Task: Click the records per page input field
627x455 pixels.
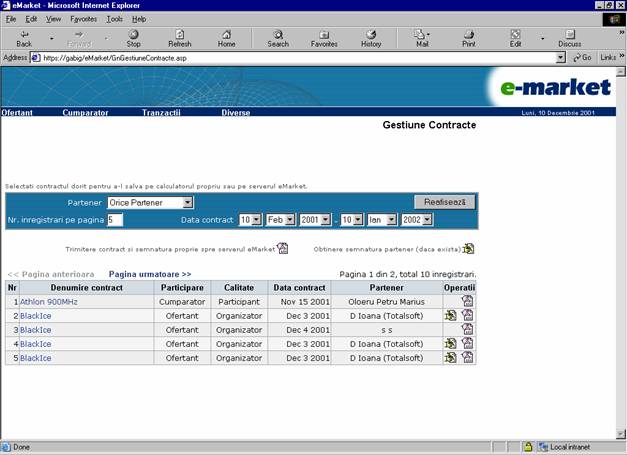Action: (x=115, y=219)
